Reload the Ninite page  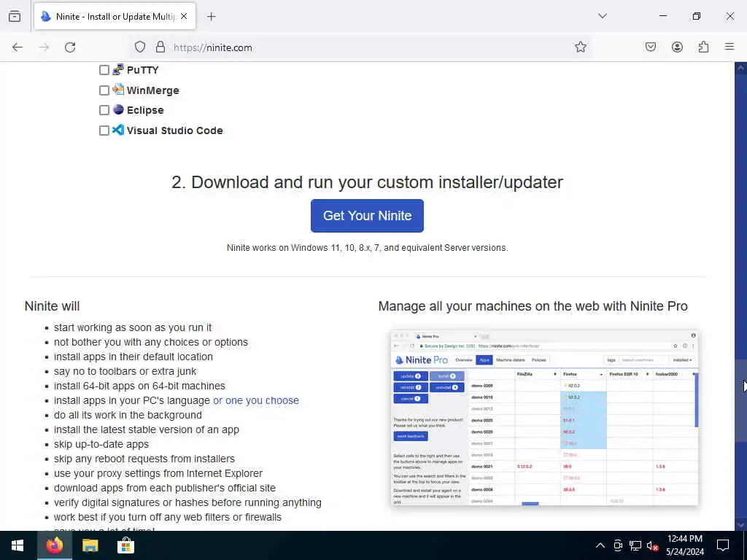70,47
